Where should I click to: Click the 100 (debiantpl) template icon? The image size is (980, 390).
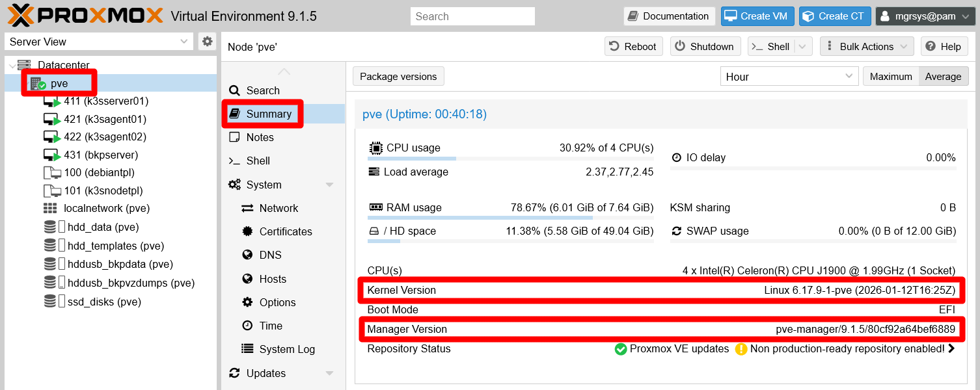coord(51,173)
